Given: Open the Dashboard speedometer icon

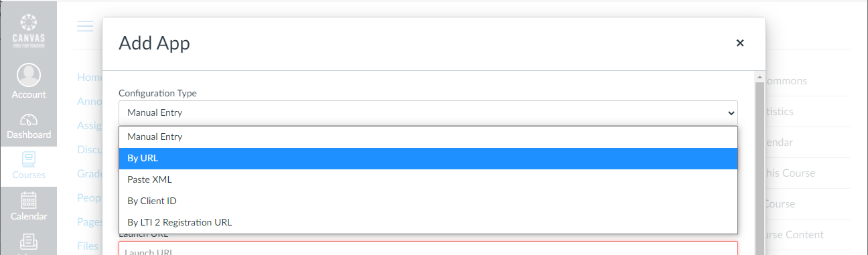Looking at the screenshot, I should [x=29, y=120].
